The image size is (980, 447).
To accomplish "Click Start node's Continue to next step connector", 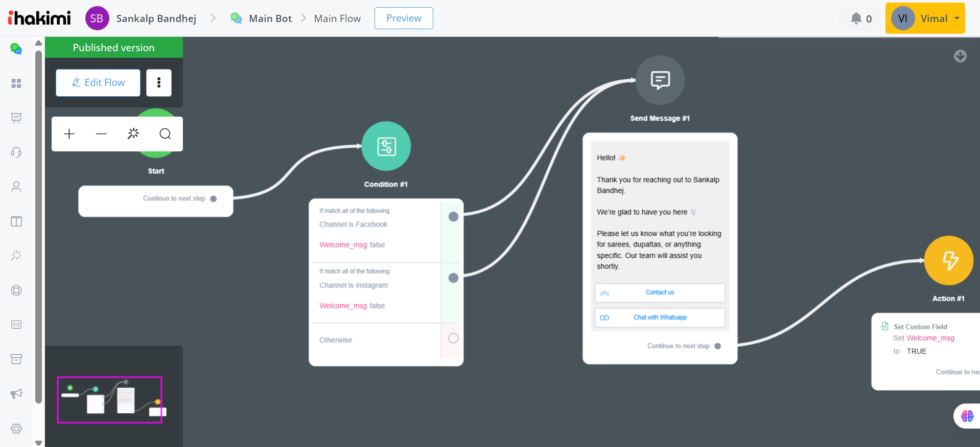I will (x=214, y=199).
